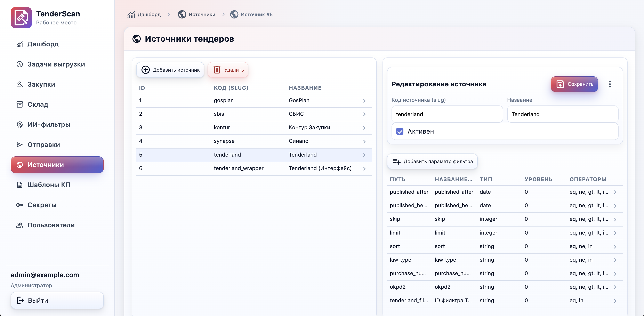
Task: Click Добавить параметр фильтра button
Action: pyautogui.click(x=432, y=161)
